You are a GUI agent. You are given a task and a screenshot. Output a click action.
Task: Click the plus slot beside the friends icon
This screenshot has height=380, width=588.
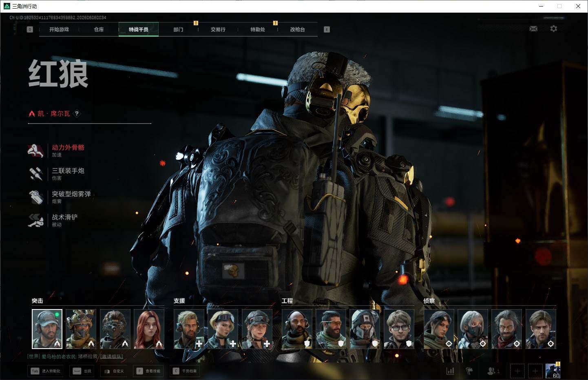[x=517, y=371]
